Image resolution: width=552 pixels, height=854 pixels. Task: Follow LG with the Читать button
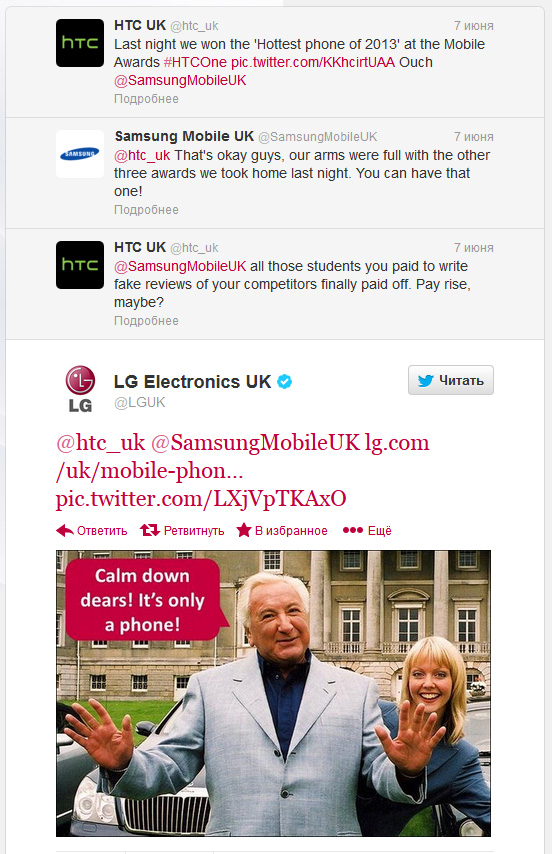(451, 380)
